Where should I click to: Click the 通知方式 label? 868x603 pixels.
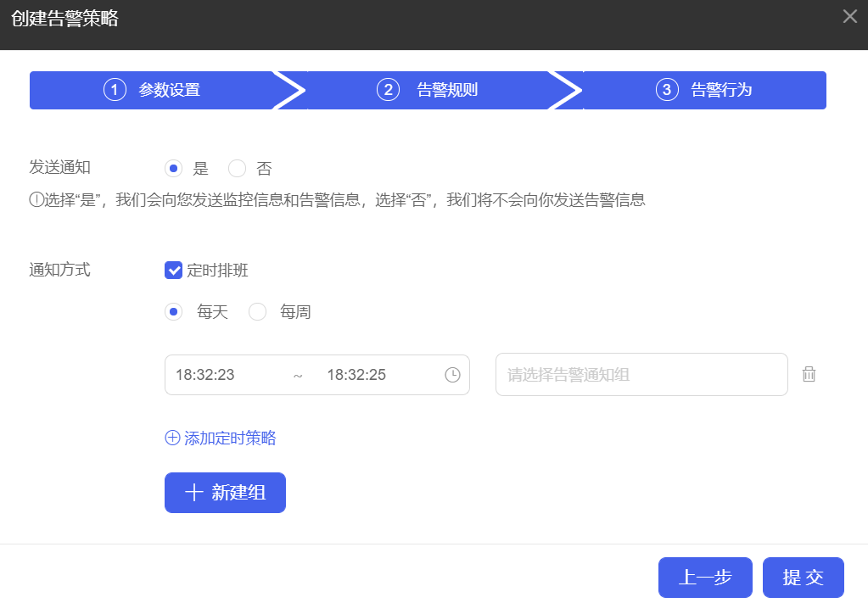click(59, 270)
